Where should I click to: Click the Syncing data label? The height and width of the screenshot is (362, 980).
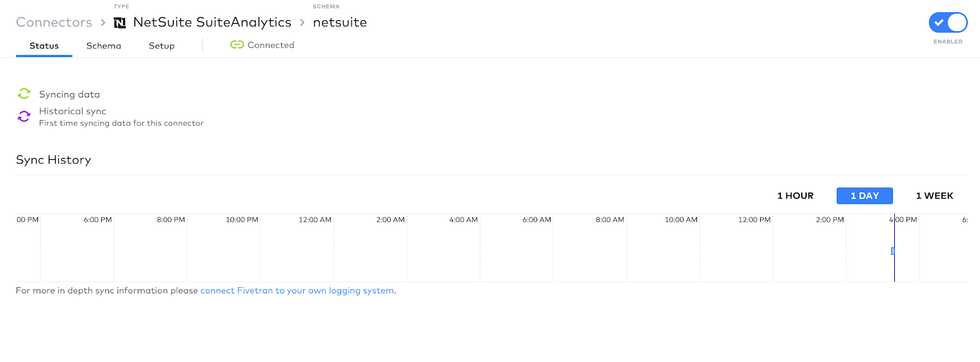click(x=69, y=94)
